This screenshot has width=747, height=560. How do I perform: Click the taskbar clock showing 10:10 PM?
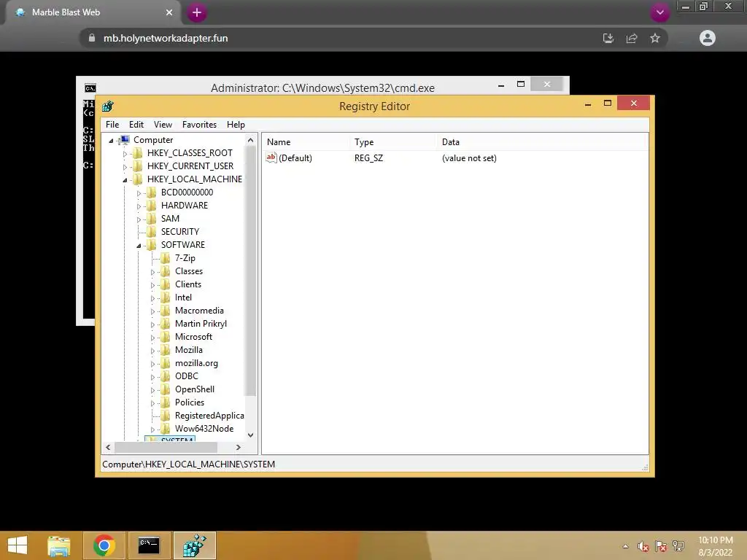(716, 546)
